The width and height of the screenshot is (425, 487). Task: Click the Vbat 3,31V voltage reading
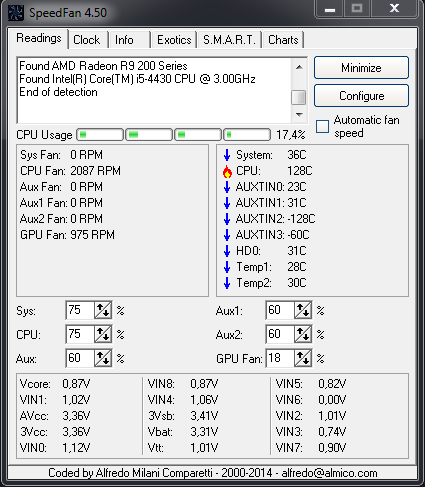click(x=183, y=432)
